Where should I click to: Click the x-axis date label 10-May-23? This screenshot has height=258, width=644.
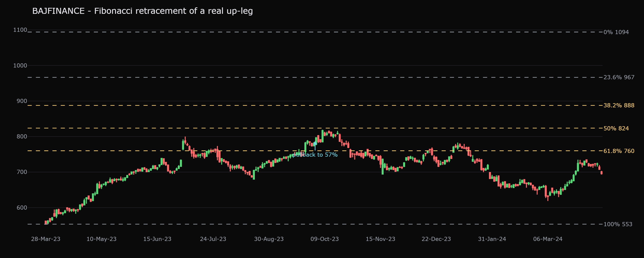tap(101, 239)
